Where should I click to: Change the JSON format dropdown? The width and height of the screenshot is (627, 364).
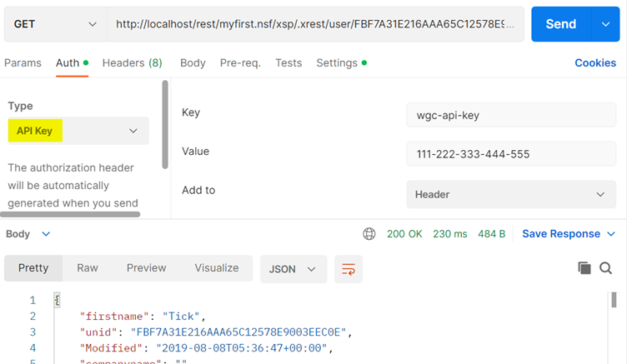[x=293, y=268]
